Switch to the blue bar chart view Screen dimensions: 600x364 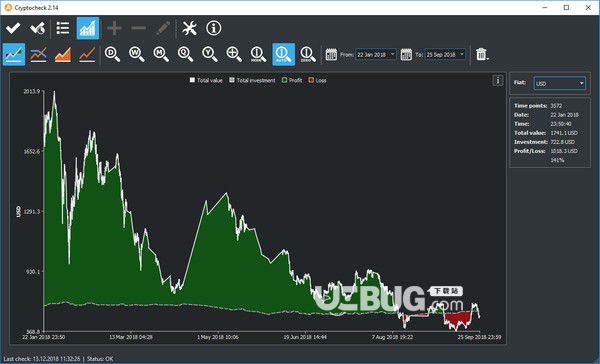pos(88,28)
